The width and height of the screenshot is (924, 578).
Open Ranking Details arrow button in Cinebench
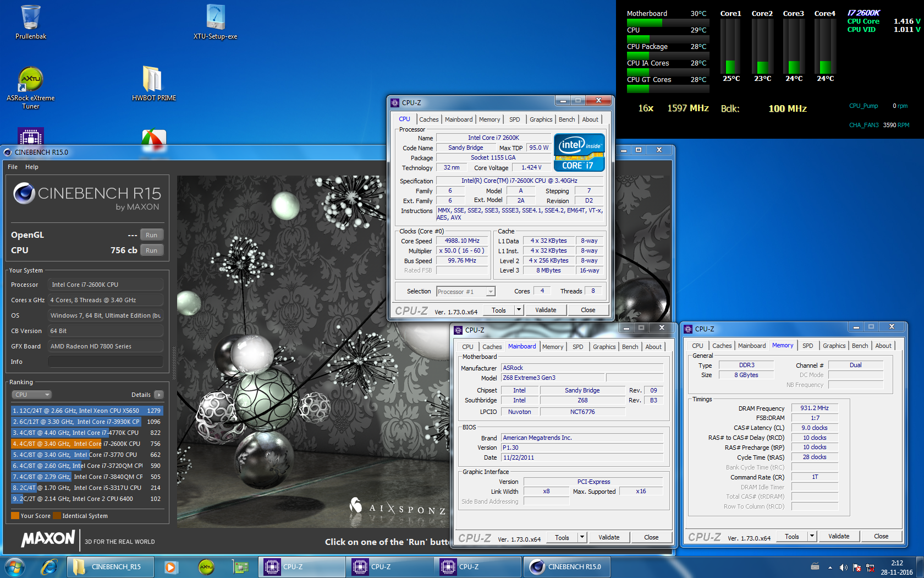pos(159,395)
